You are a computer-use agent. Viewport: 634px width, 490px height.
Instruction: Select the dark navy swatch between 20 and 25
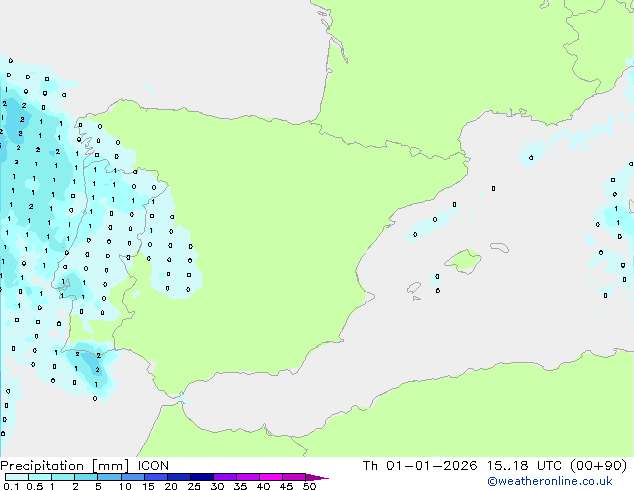179,477
